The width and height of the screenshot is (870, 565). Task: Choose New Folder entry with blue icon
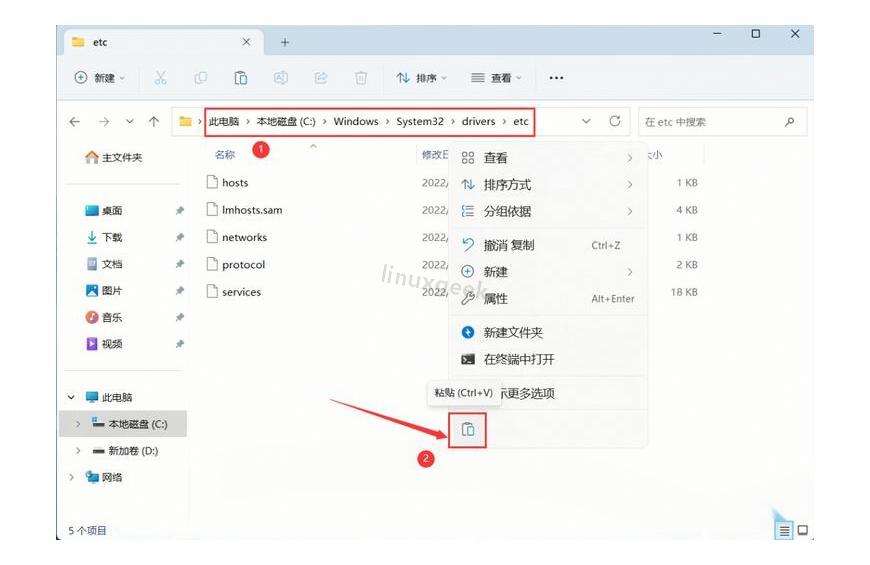point(548,332)
